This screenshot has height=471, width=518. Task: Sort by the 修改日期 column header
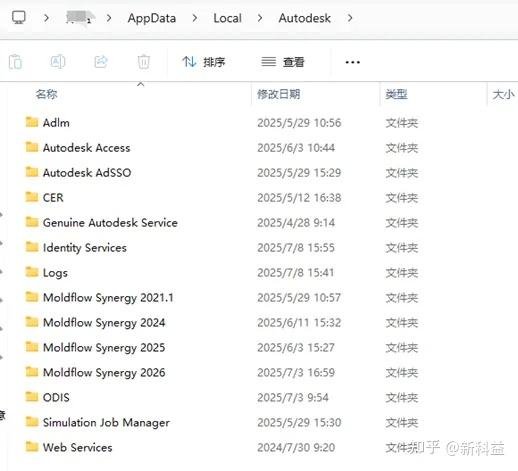(x=279, y=94)
